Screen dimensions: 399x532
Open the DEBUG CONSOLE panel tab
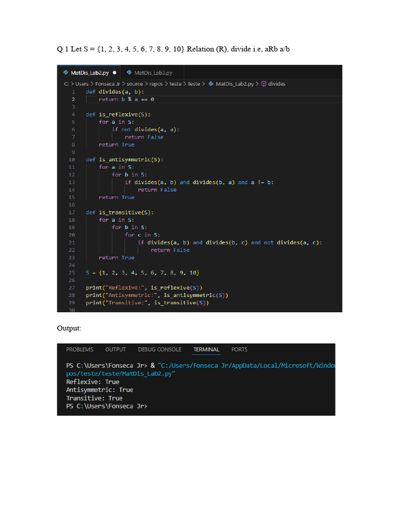tap(159, 350)
